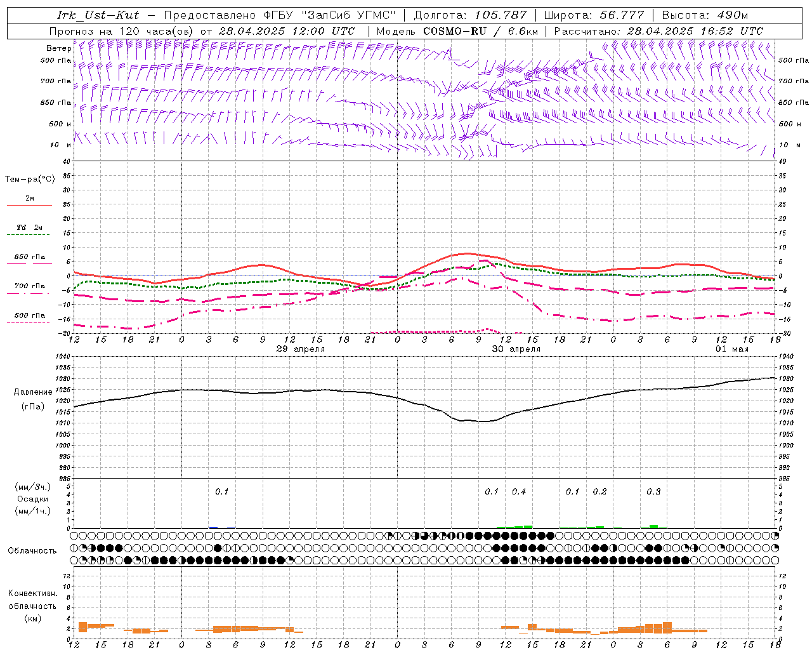The height and width of the screenshot is (650, 812).
Task: Select the "(гПа)" pressure unit label
Action: tap(33, 406)
